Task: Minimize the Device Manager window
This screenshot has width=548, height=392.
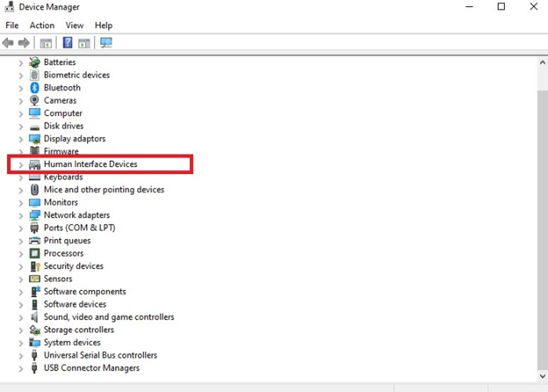Action: pyautogui.click(x=469, y=7)
